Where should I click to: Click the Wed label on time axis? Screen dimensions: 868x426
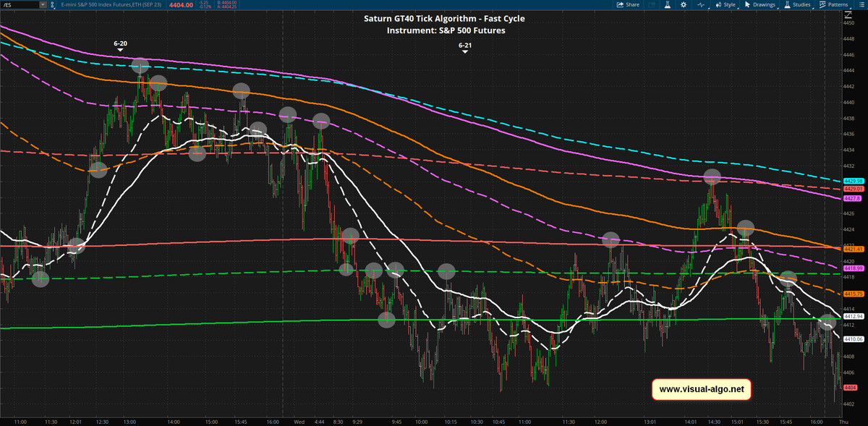point(299,420)
